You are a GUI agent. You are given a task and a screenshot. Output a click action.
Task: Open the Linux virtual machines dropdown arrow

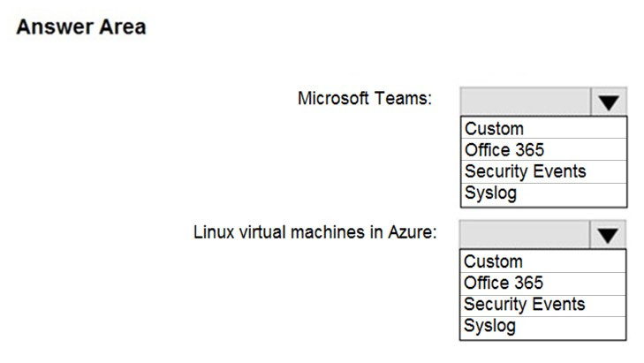pos(608,234)
